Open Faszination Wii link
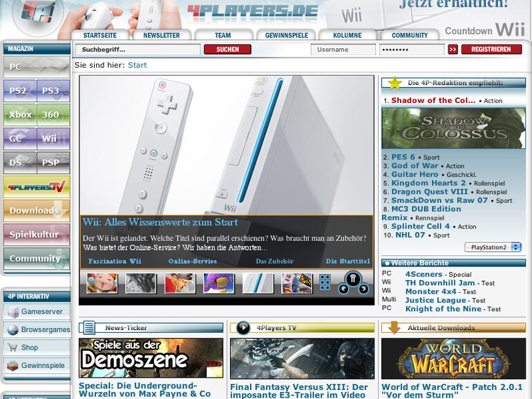This screenshot has height=399, width=532. pos(115,262)
